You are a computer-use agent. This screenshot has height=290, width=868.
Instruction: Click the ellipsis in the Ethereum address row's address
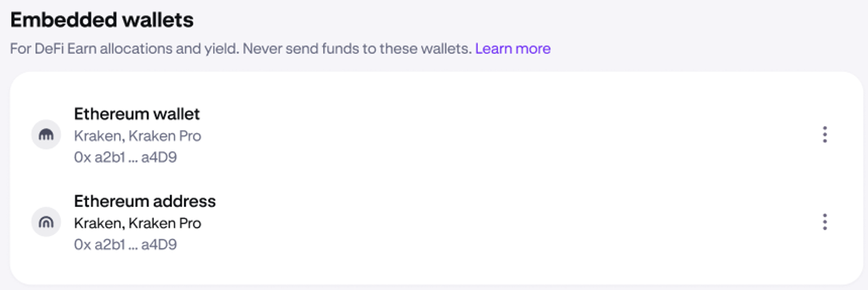tap(133, 245)
